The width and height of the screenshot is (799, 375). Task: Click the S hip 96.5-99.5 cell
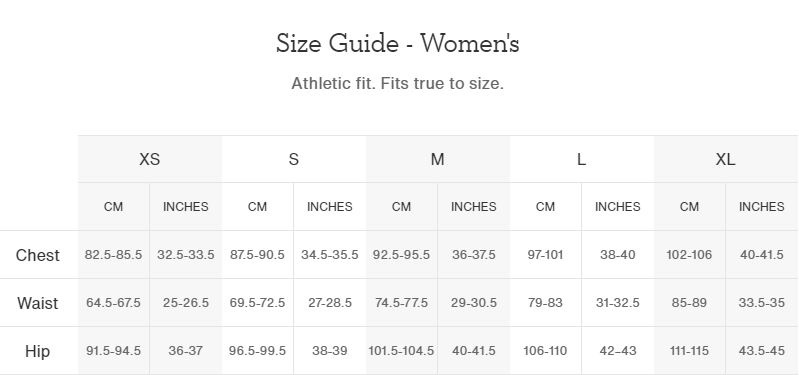click(x=258, y=351)
